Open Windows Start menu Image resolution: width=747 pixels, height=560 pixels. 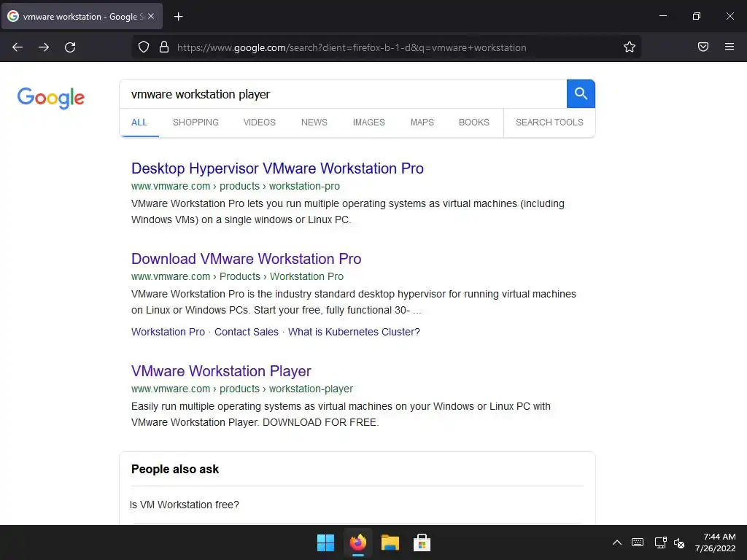pos(326,542)
